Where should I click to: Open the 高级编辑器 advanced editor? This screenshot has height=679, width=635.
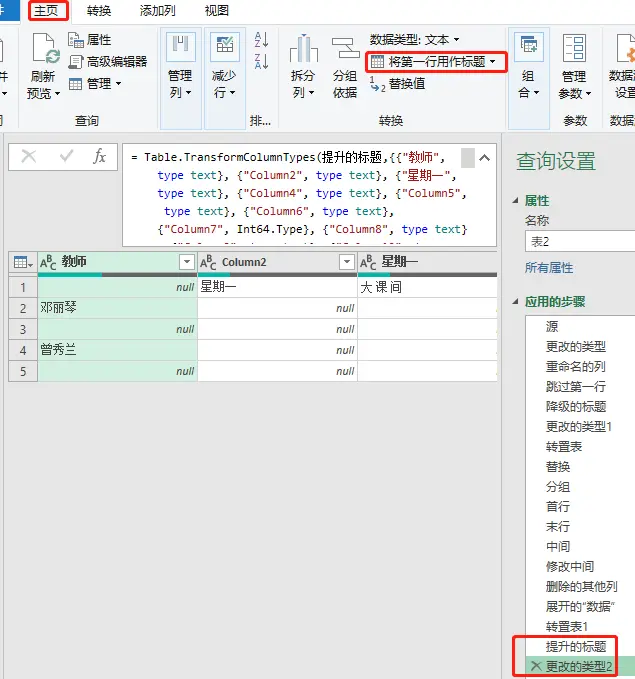(107, 61)
